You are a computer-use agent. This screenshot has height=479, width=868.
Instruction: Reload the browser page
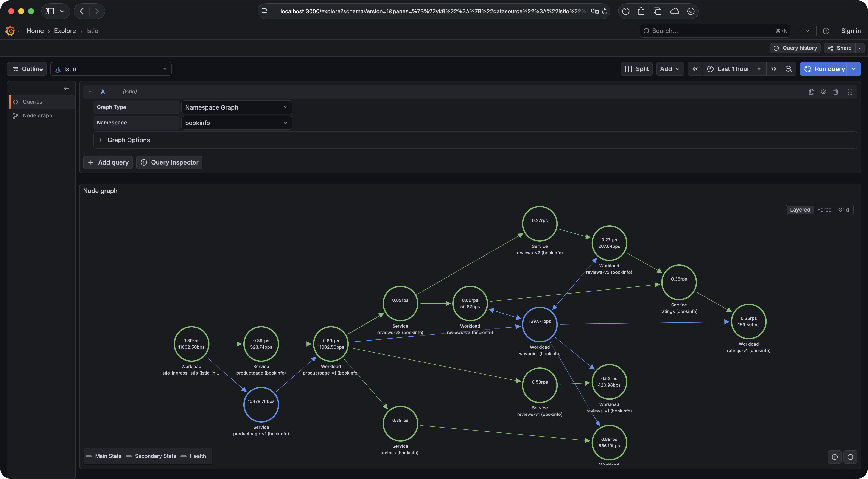pos(605,11)
